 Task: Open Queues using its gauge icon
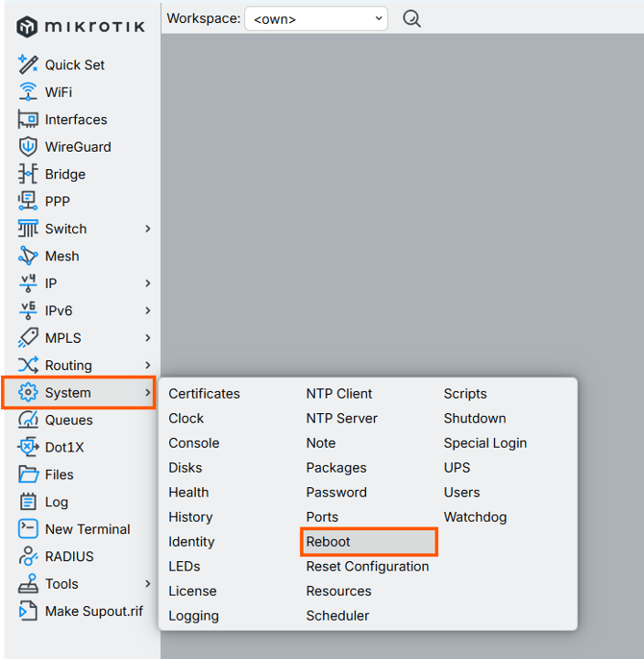coord(28,420)
